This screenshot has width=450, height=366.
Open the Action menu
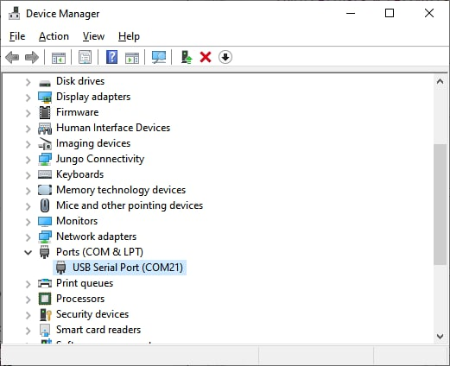coord(54,36)
